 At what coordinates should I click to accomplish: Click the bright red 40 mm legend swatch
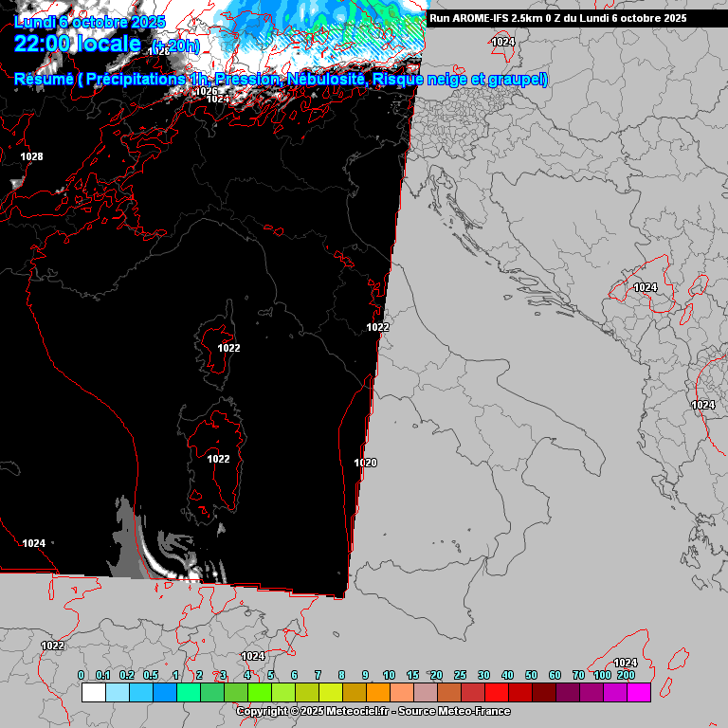[x=496, y=693]
